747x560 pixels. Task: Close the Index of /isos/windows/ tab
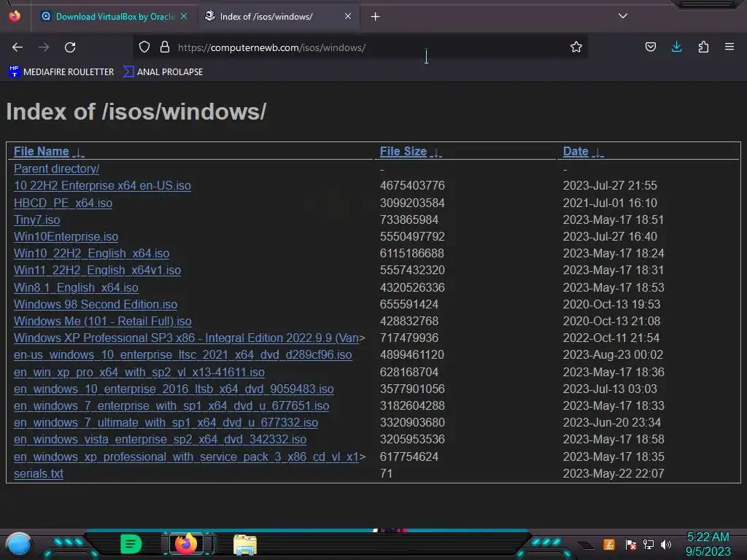click(348, 16)
